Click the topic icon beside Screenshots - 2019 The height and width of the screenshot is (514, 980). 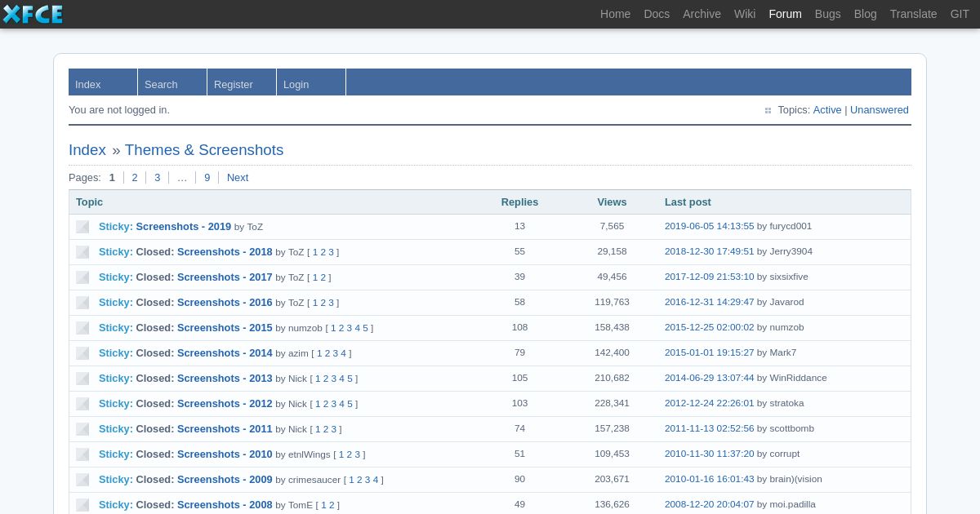pyautogui.click(x=82, y=227)
